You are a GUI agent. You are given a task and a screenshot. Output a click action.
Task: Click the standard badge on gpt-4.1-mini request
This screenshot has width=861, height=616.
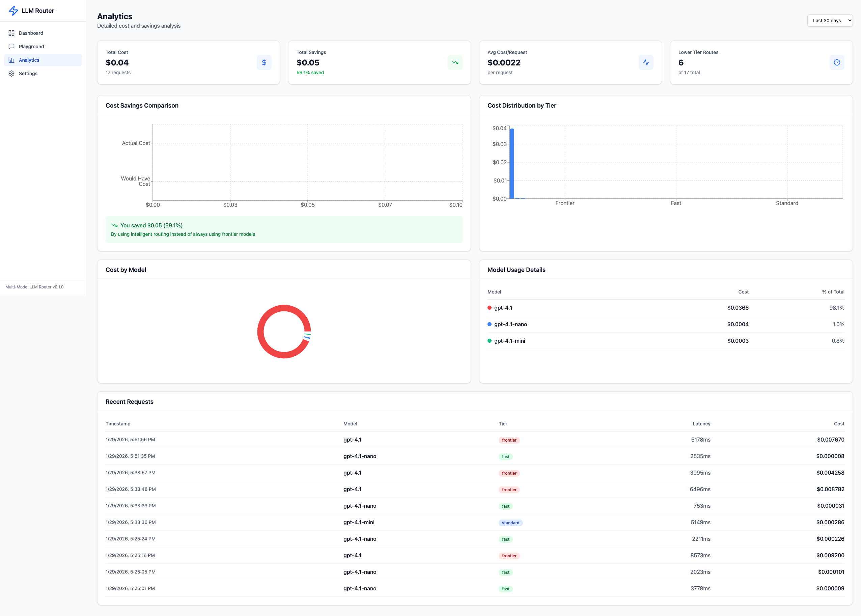[510, 523]
